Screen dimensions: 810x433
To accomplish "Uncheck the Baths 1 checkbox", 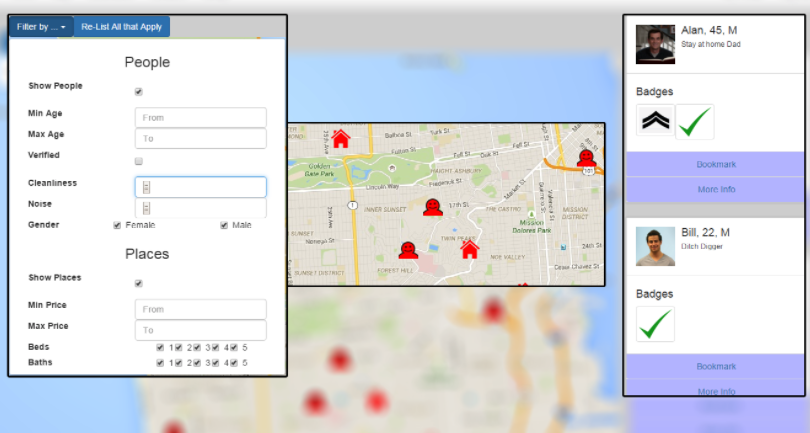I will (x=160, y=363).
